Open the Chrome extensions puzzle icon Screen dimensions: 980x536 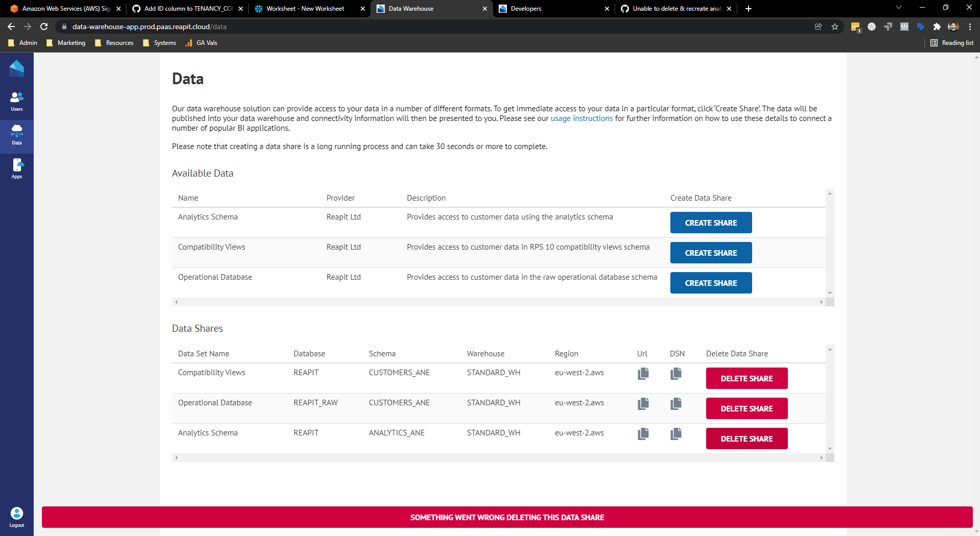(x=937, y=27)
